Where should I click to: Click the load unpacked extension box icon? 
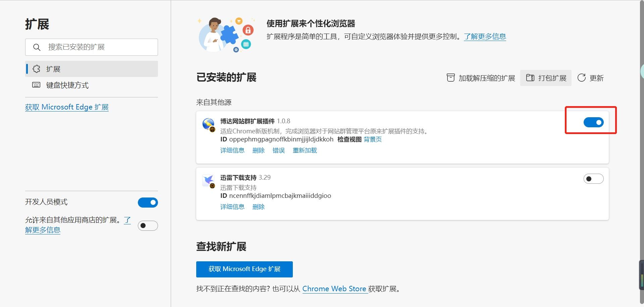coord(450,78)
